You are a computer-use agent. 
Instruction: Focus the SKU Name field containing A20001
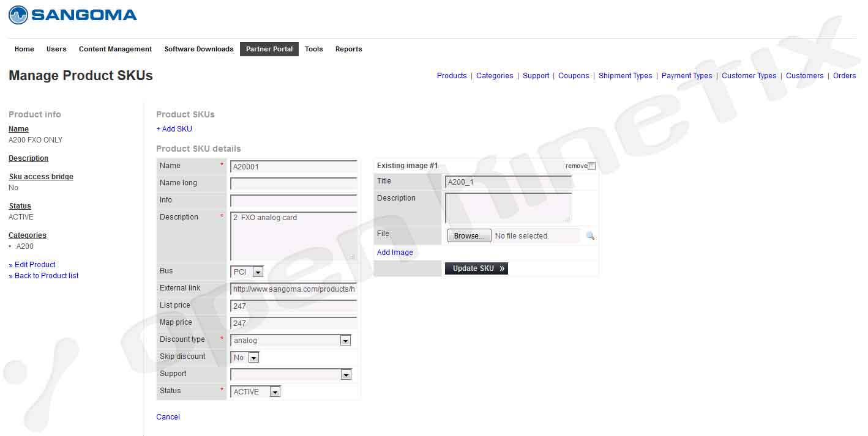(294, 166)
